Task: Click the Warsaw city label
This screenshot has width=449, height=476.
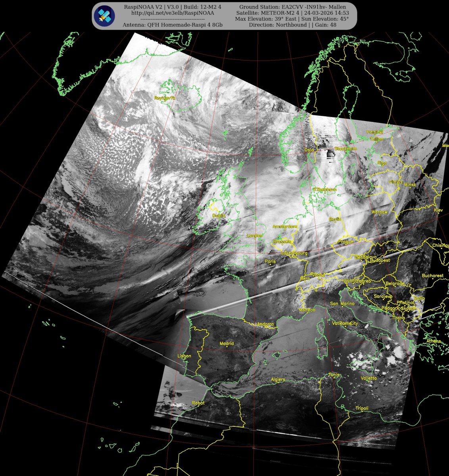Action: click(x=379, y=212)
